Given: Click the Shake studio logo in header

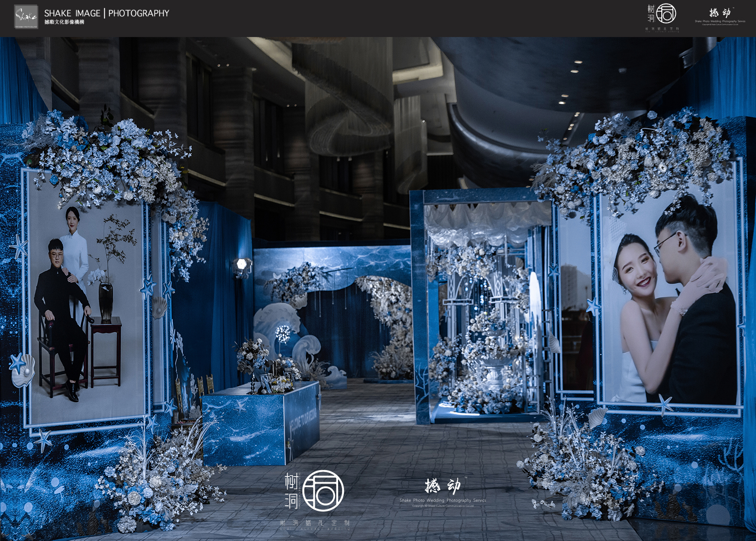Looking at the screenshot, I should tap(26, 17).
